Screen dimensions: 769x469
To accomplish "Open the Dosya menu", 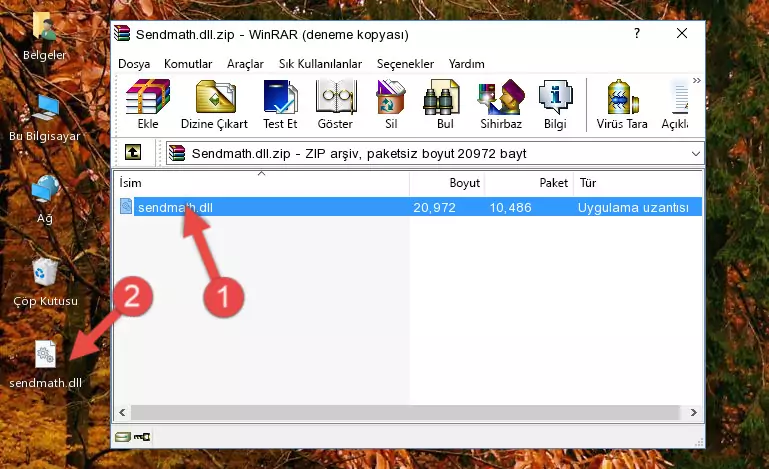I will coord(134,64).
